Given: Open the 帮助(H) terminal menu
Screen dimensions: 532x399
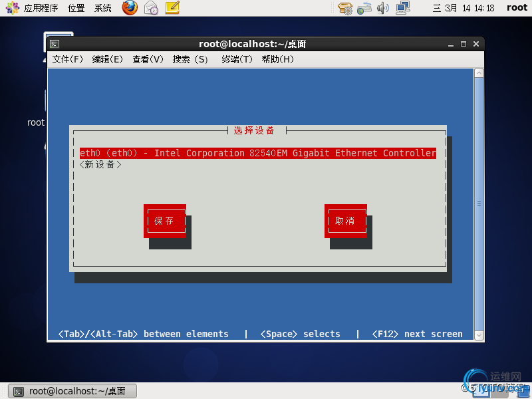Looking at the screenshot, I should tap(277, 59).
